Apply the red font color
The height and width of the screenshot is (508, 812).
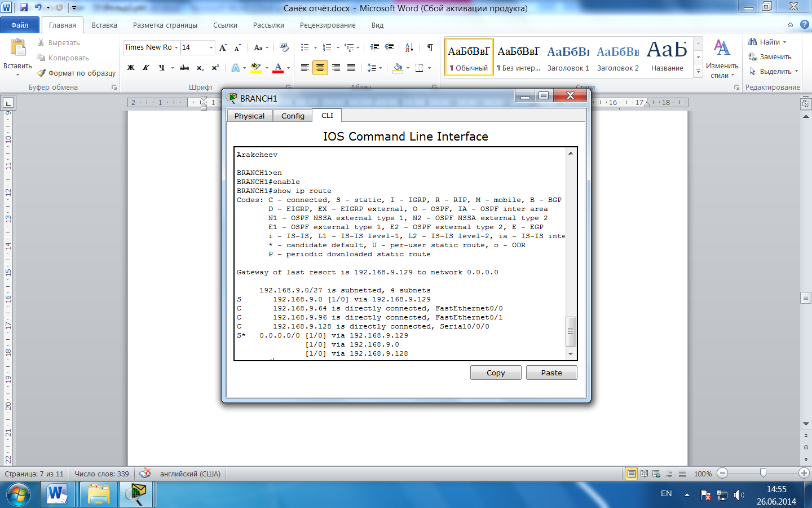(278, 68)
